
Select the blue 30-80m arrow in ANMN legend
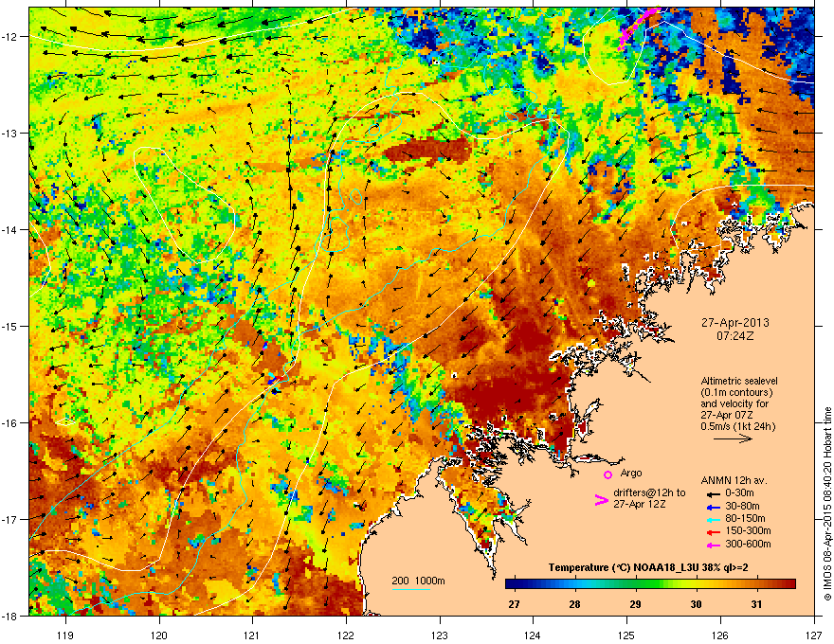(714, 507)
